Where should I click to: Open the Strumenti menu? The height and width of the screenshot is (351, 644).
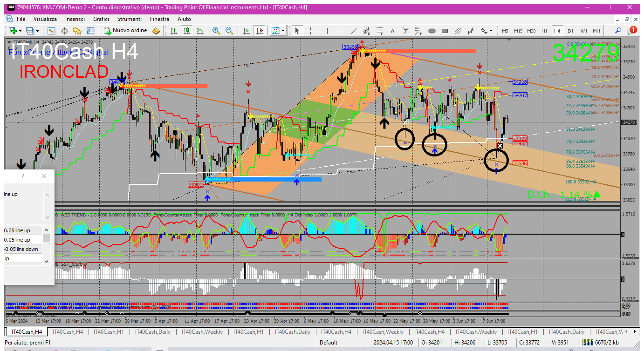(x=130, y=19)
